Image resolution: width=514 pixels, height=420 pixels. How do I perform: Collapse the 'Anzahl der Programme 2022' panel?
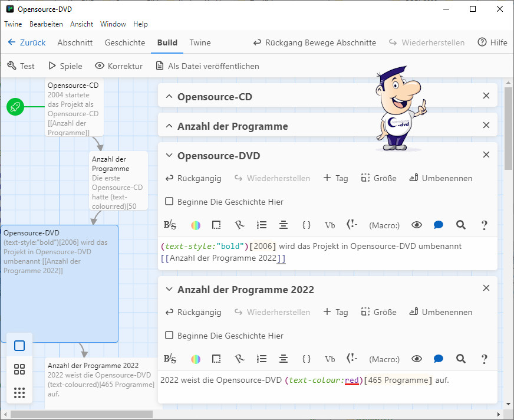(169, 290)
